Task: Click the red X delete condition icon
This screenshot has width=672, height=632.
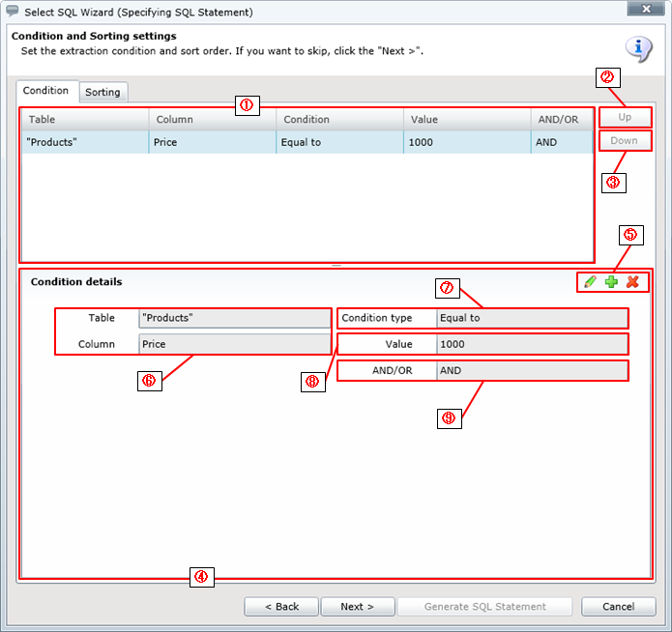Action: [632, 282]
